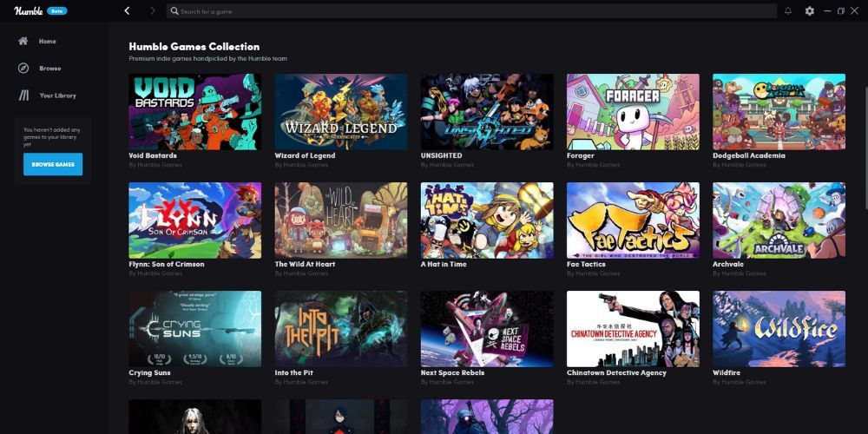The image size is (868, 434).
Task: Open the bottom-row white-haired character cover
Action: pyautogui.click(x=194, y=417)
